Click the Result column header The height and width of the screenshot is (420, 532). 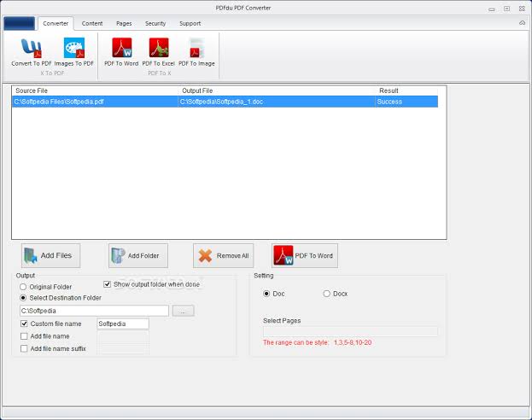(406, 90)
